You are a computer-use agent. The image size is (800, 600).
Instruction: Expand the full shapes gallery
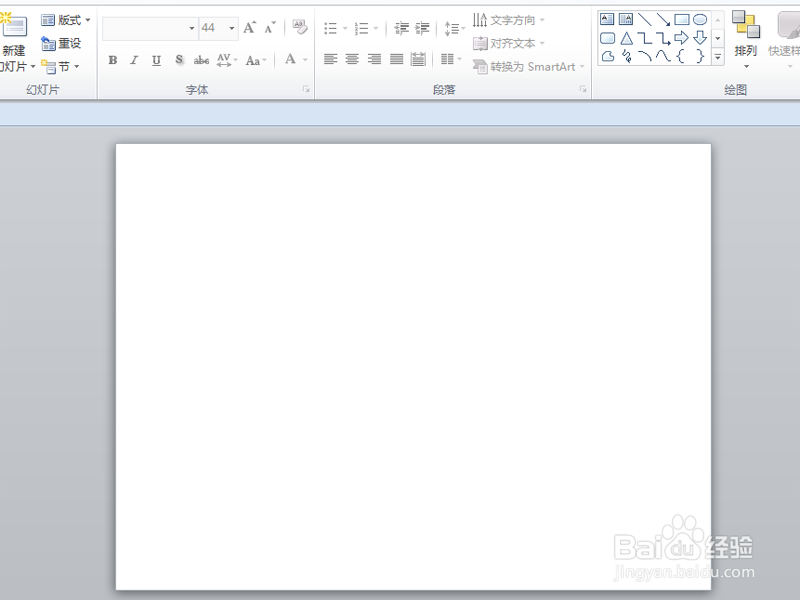(x=718, y=57)
